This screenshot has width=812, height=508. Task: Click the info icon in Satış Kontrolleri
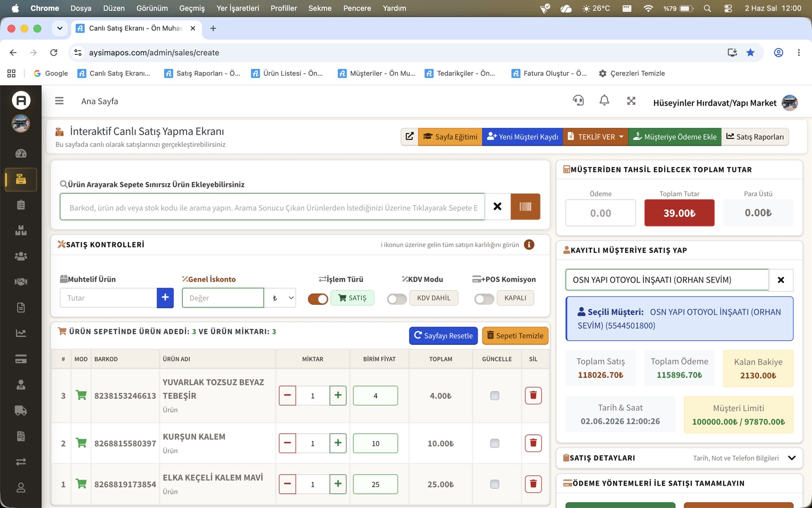[x=529, y=245]
